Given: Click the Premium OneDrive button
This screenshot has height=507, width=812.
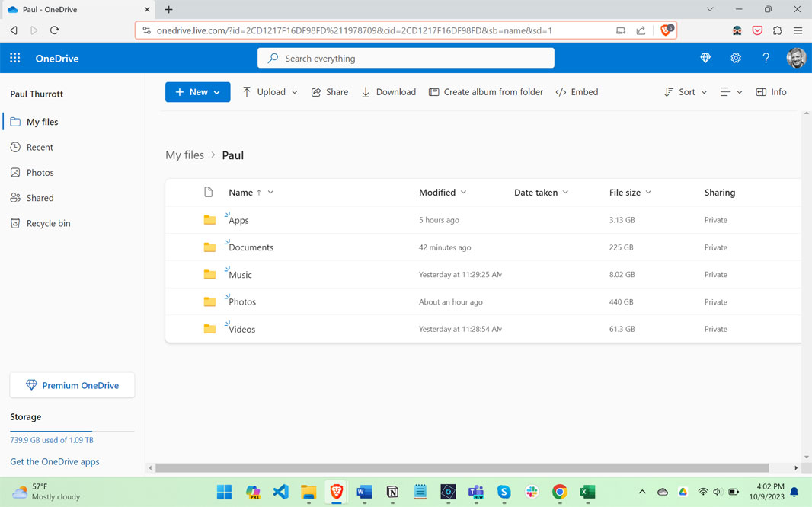Looking at the screenshot, I should point(72,385).
